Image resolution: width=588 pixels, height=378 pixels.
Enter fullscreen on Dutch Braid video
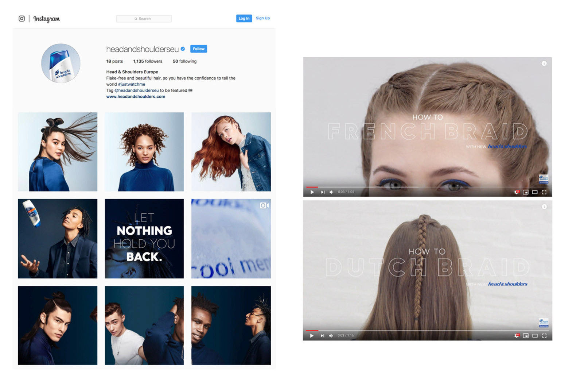(544, 336)
